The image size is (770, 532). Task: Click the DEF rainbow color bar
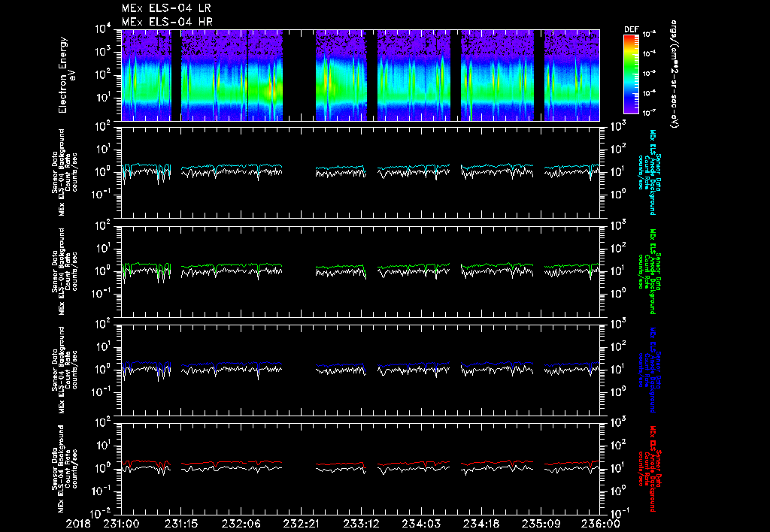point(631,74)
